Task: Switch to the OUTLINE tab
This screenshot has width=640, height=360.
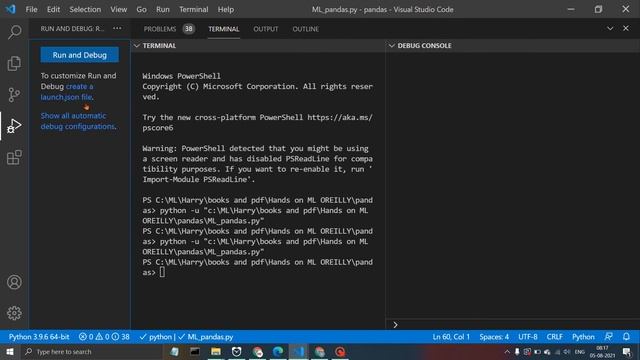Action: coord(306,29)
